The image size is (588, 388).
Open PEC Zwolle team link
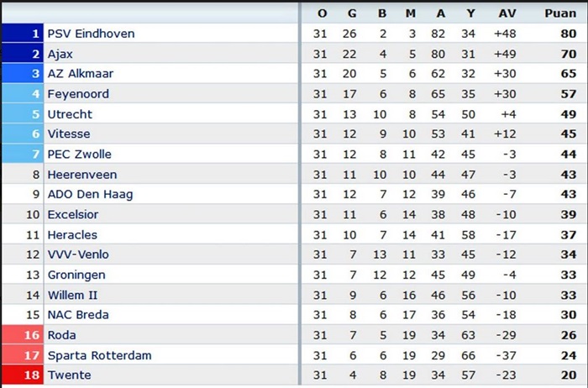tap(79, 155)
